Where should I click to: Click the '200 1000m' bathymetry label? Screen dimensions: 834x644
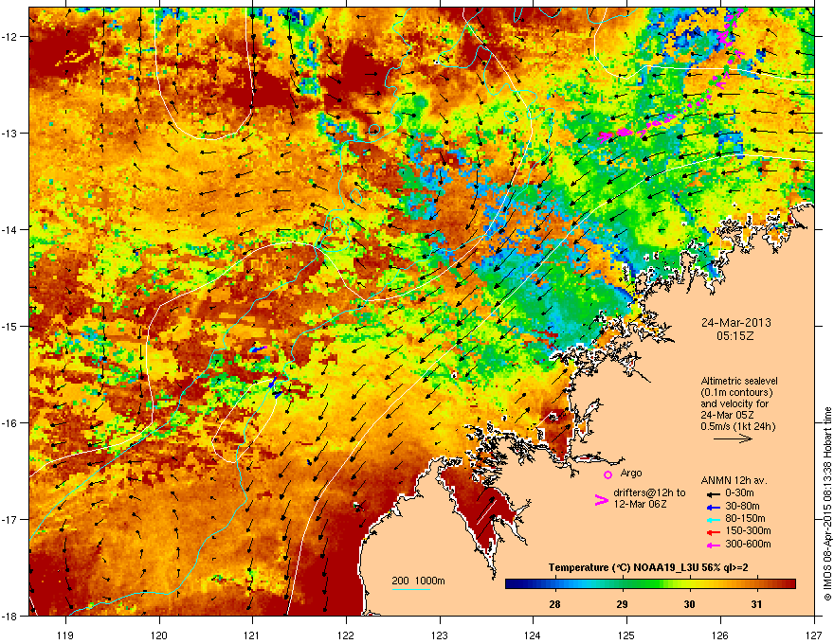tap(419, 581)
